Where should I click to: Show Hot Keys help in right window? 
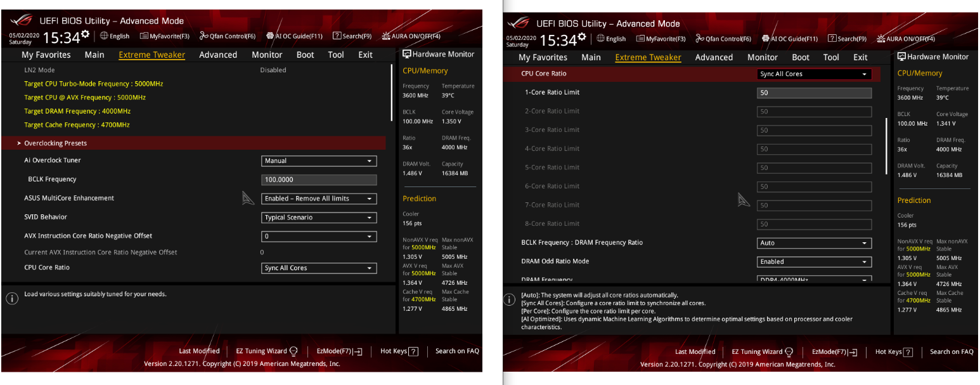point(894,351)
